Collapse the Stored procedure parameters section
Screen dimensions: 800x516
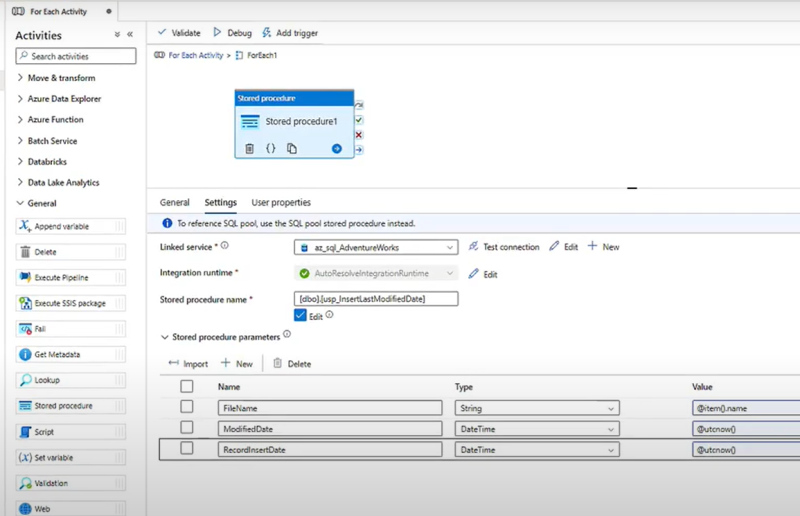165,338
